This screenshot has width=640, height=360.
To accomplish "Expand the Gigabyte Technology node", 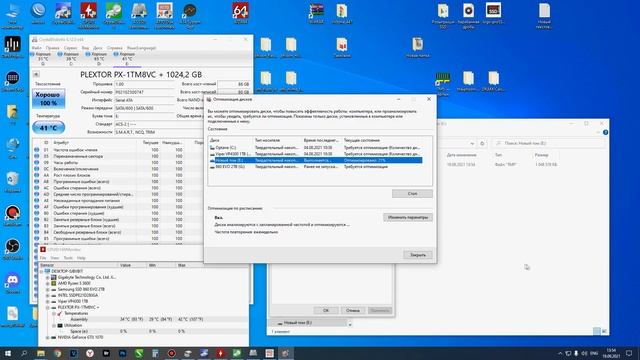I will point(47,277).
